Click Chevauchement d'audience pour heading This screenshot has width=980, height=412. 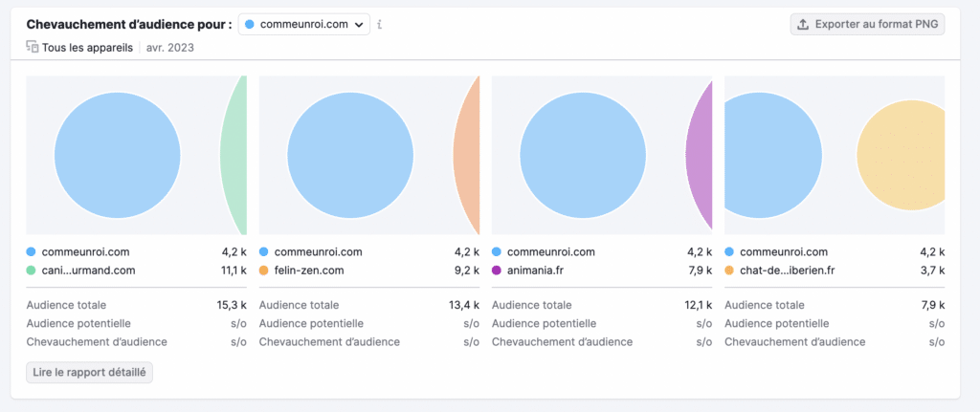coord(129,24)
